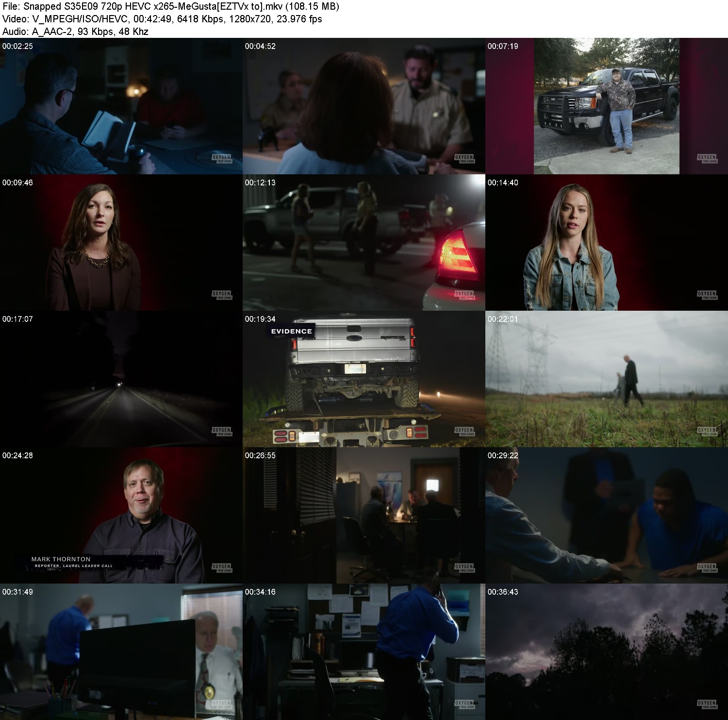This screenshot has height=720, width=728.
Task: Click the Audio info line
Action: click(x=75, y=32)
